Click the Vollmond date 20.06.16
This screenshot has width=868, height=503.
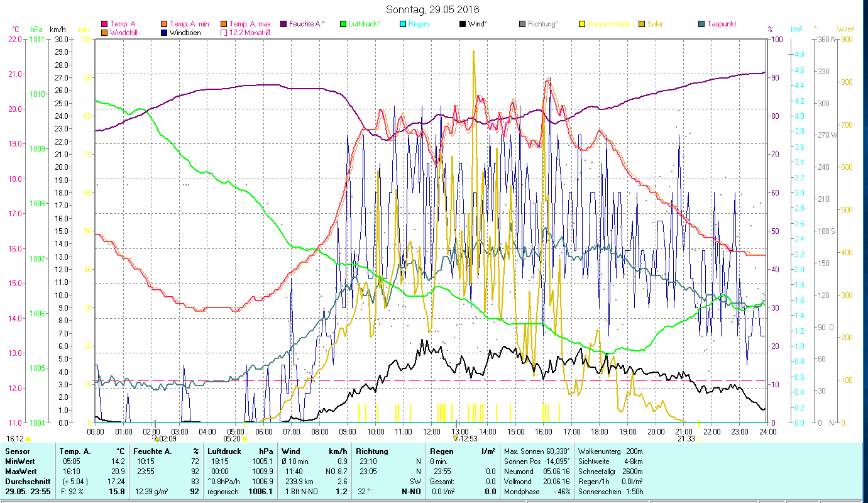(555, 481)
